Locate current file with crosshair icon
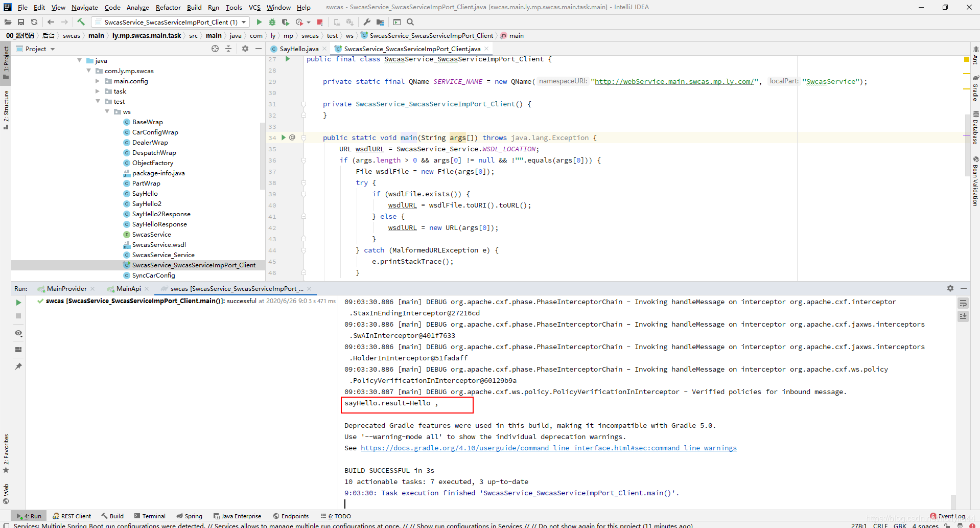Image resolution: width=980 pixels, height=528 pixels. point(215,49)
